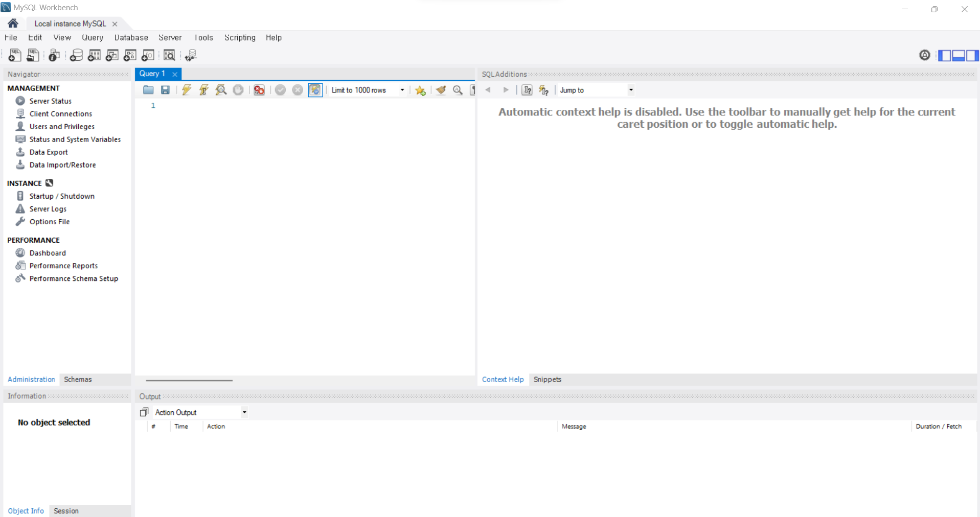Rollback transaction X icon
The height and width of the screenshot is (517, 980).
point(298,90)
